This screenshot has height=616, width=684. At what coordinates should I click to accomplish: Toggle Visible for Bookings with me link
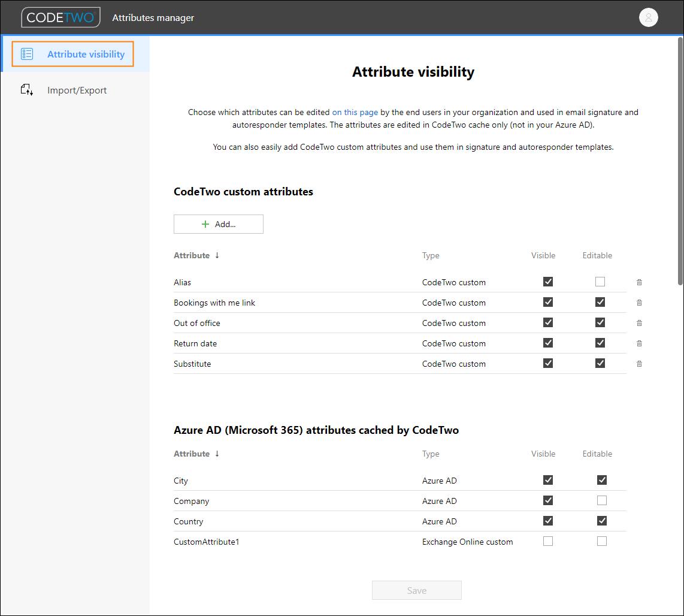pos(548,302)
